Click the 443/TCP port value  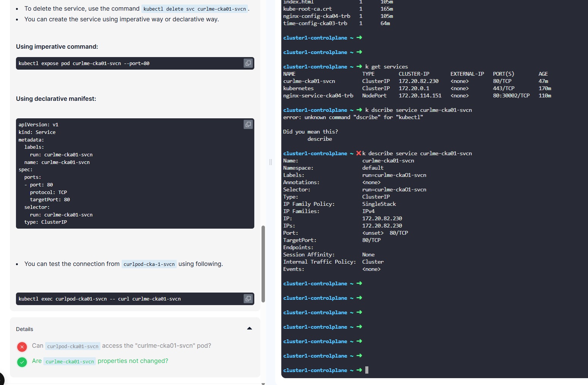tap(504, 88)
